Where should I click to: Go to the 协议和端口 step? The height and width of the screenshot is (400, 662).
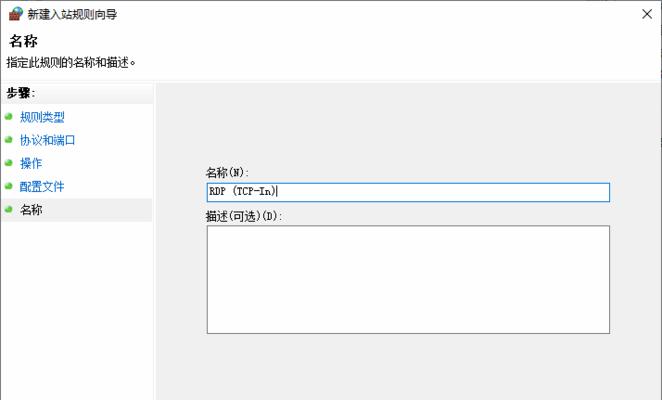point(48,140)
